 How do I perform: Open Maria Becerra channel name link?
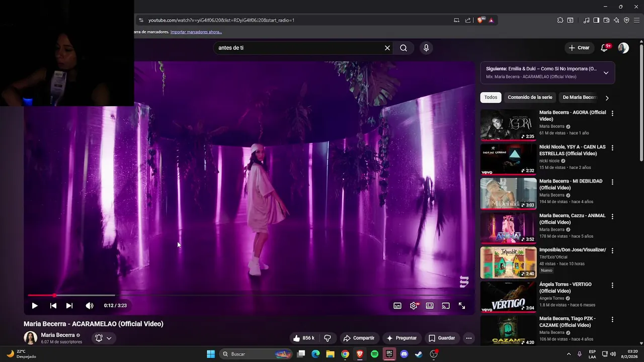tap(58, 335)
